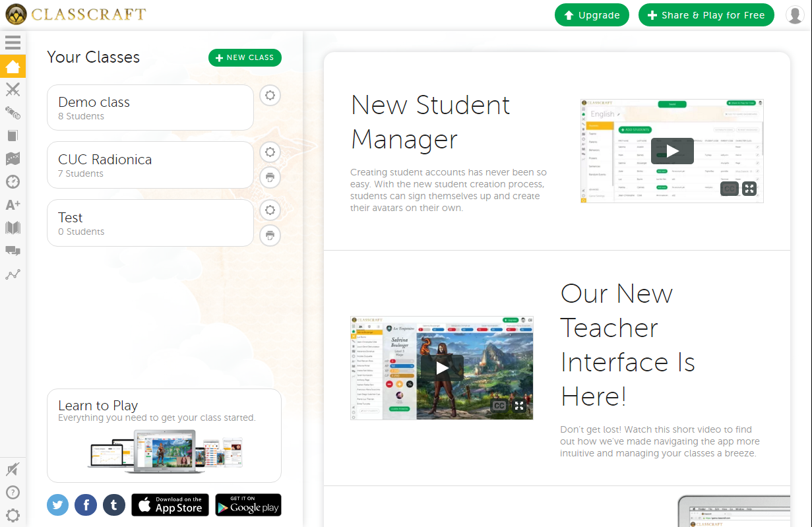
Task: Enable closed captions on Teacher Interface video
Action: click(499, 406)
